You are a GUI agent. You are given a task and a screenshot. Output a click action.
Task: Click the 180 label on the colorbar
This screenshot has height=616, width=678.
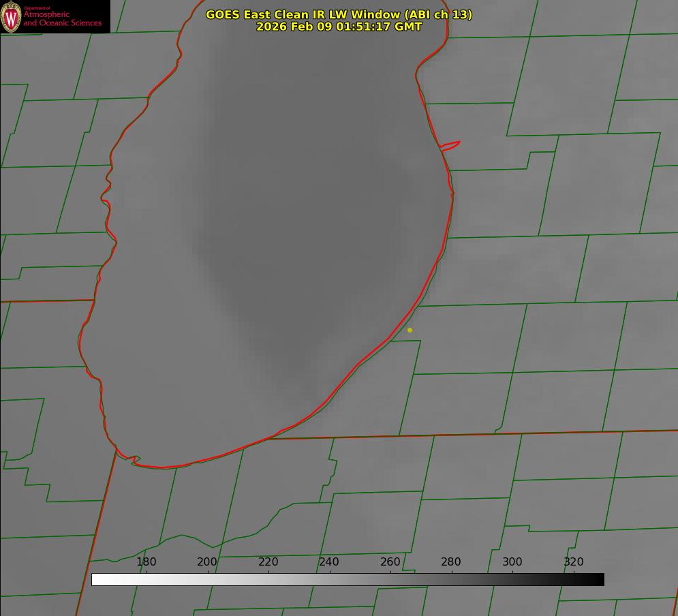pos(147,562)
